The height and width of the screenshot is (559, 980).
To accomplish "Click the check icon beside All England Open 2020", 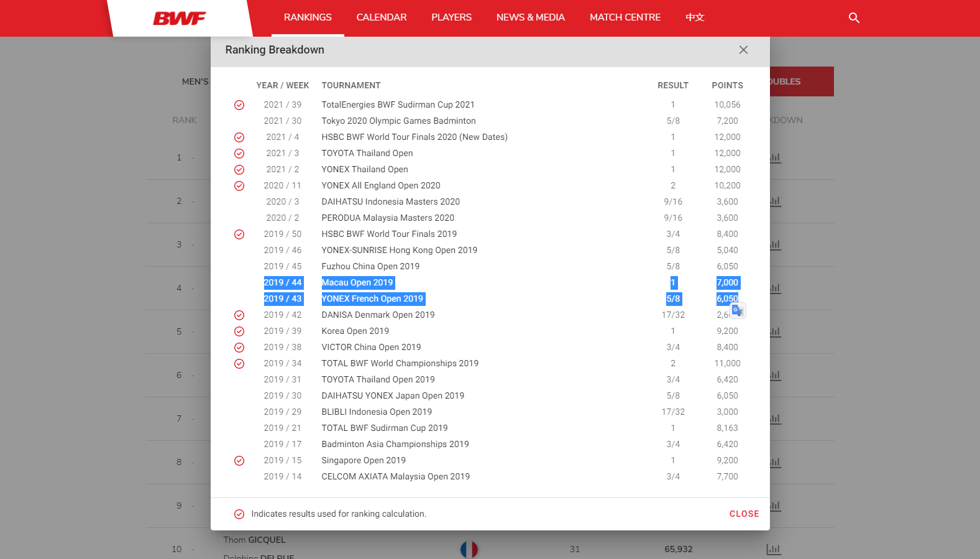I will (x=239, y=186).
